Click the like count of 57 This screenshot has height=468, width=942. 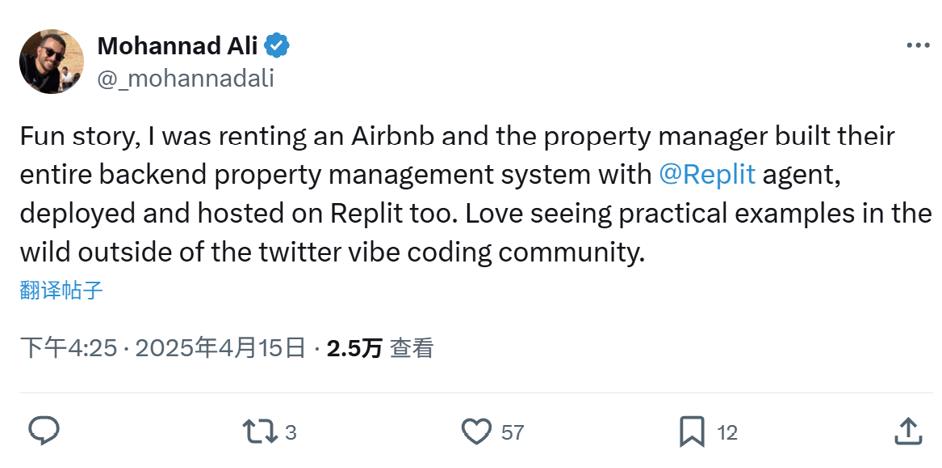coord(512,432)
